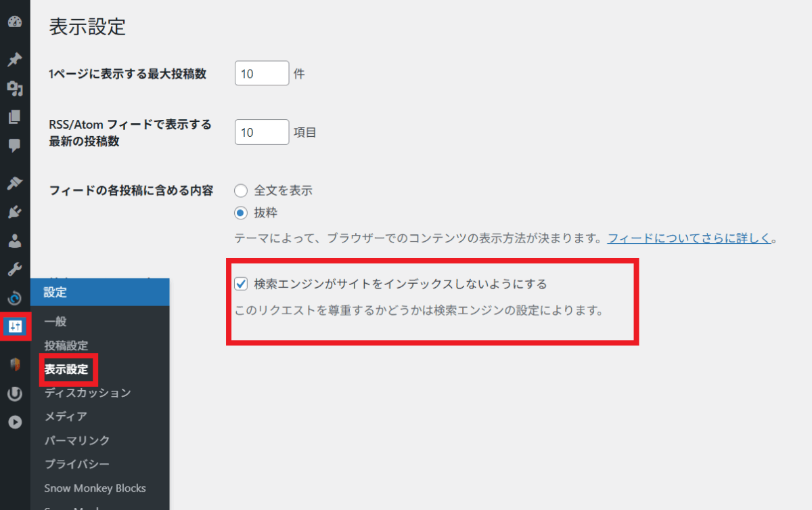The image size is (812, 510).
Task: Click the Plugins plug icon
Action: (x=15, y=213)
